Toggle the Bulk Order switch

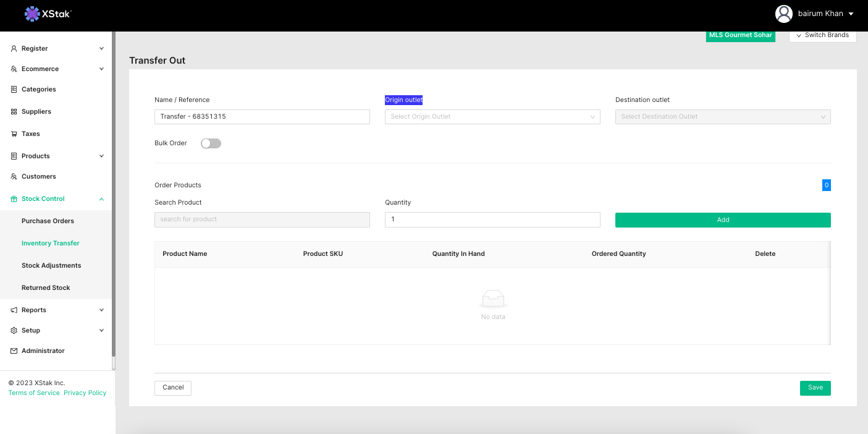click(211, 143)
